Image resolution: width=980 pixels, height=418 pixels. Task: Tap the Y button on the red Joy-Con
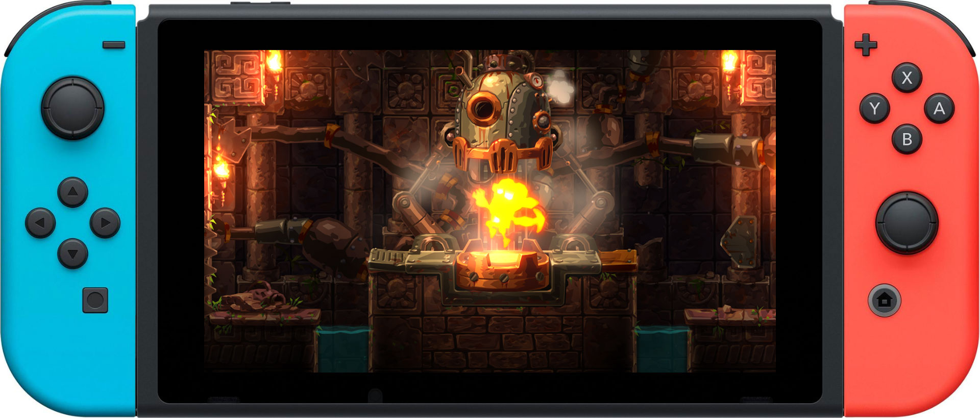coord(875,108)
